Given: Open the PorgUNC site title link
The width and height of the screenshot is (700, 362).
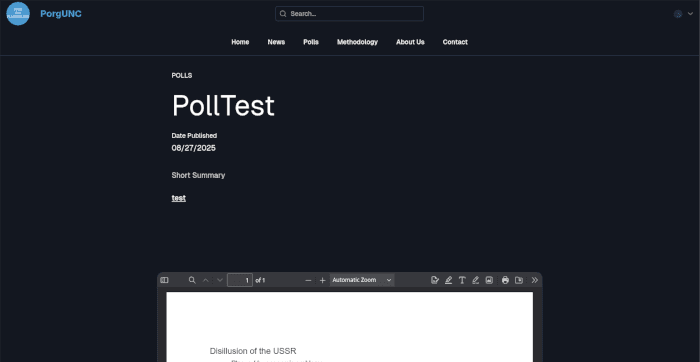Looking at the screenshot, I should (x=61, y=14).
